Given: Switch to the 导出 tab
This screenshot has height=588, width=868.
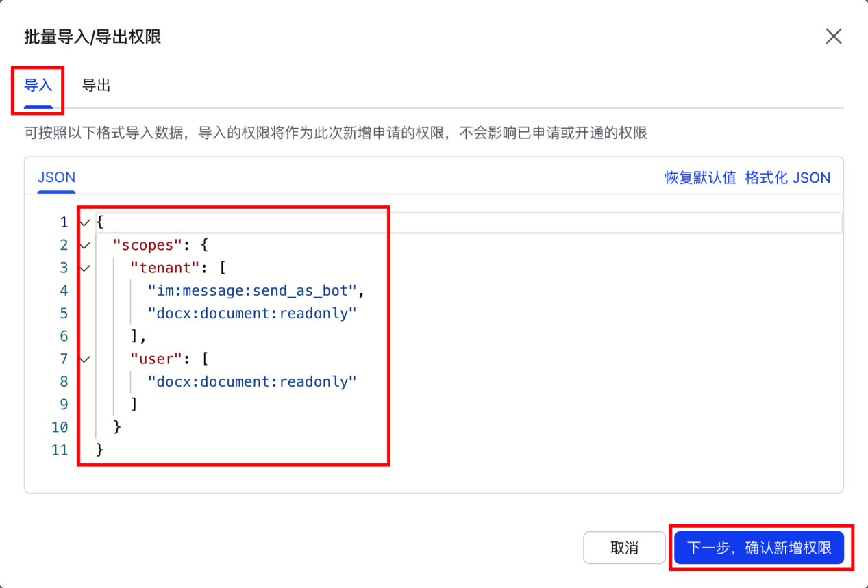Looking at the screenshot, I should click(x=97, y=86).
